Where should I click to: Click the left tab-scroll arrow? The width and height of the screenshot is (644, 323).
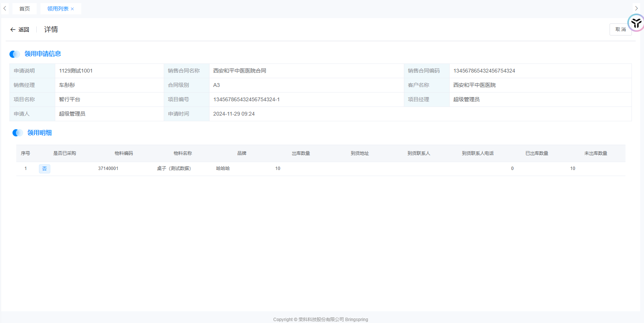pos(5,8)
